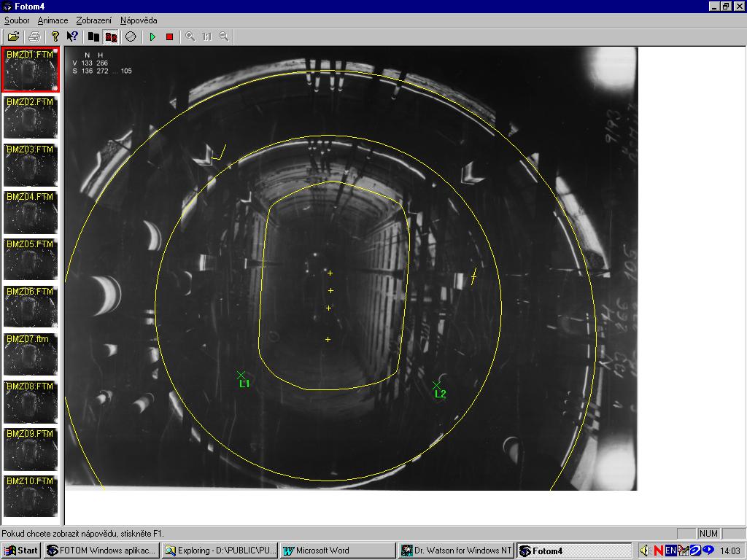Click the NUM indicator in status bar
747x560 pixels.
click(x=708, y=533)
